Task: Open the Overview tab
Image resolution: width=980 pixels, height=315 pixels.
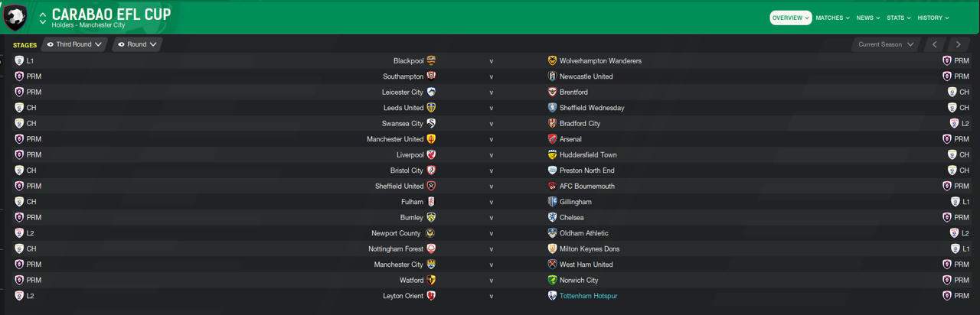Action: click(790, 18)
